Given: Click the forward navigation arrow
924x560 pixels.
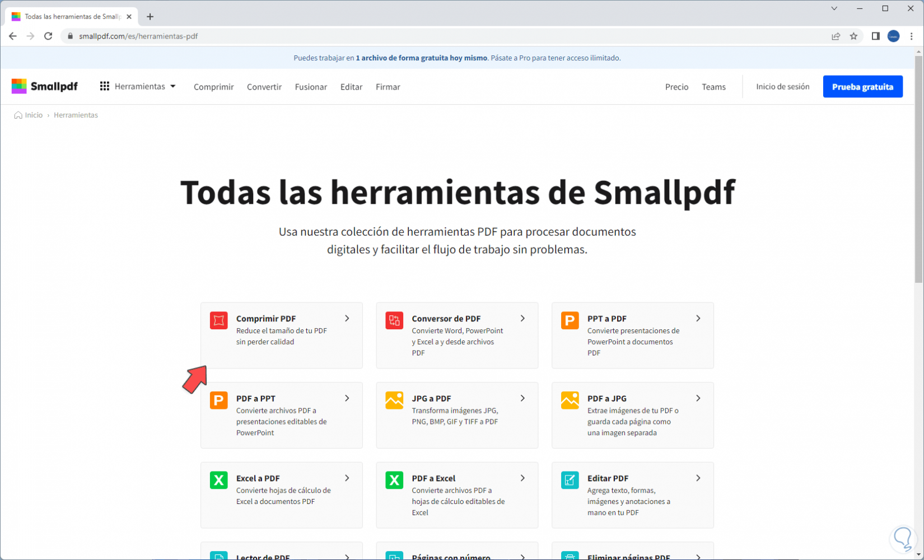Looking at the screenshot, I should pyautogui.click(x=31, y=36).
